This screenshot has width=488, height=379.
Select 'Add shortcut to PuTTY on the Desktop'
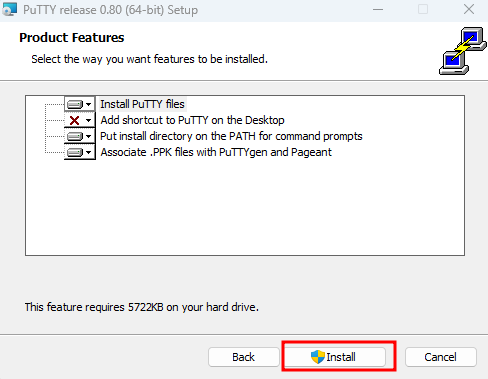192,120
